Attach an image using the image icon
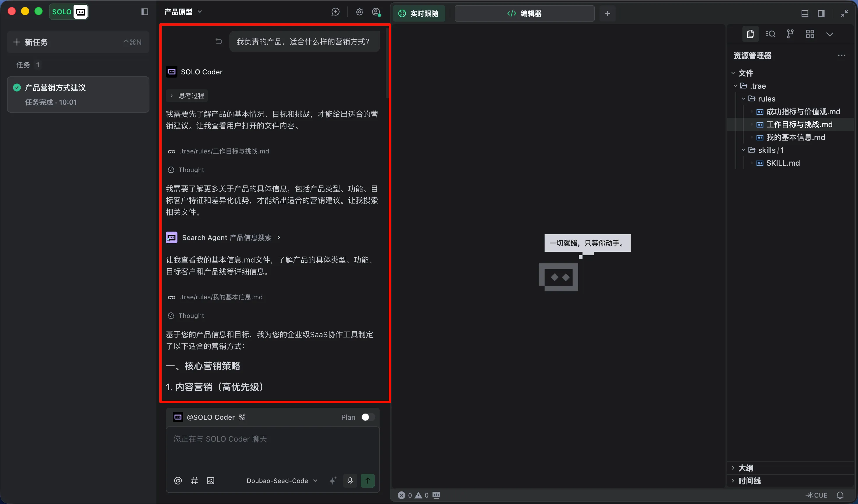This screenshot has width=858, height=504. coord(210,480)
